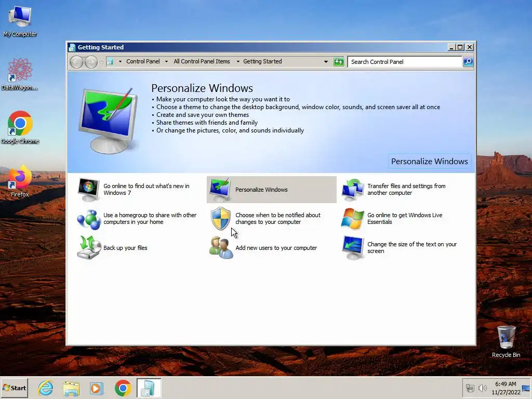
Task: Open Use a homegroup to share link
Action: [x=150, y=219]
